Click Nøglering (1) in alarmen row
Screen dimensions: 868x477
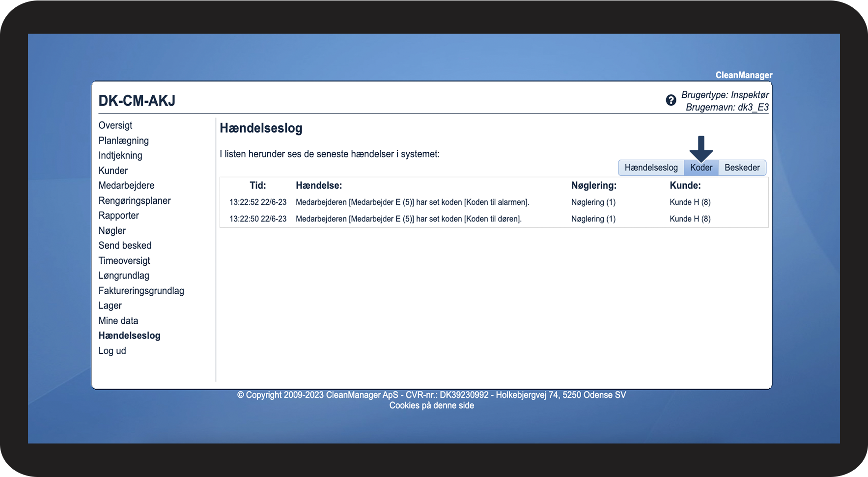click(593, 202)
